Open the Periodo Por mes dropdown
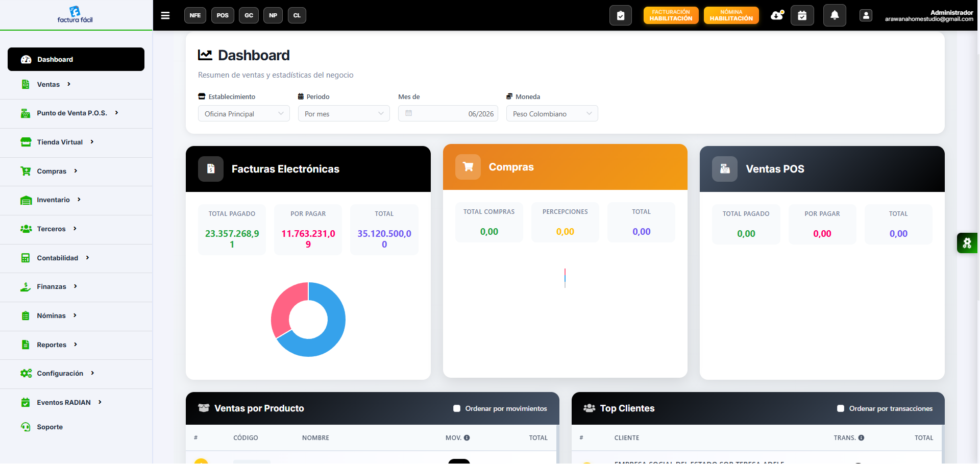Viewport: 980px width, 464px height. point(344,113)
